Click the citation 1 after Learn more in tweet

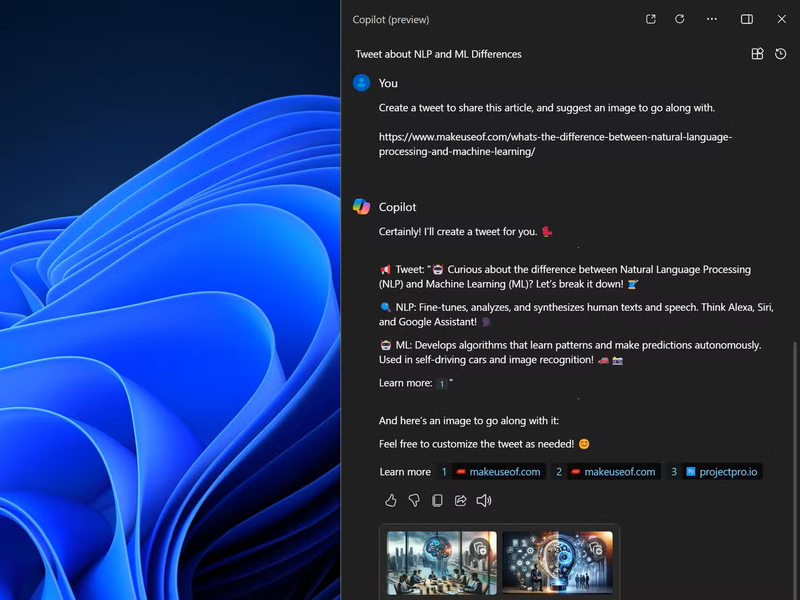click(x=442, y=384)
